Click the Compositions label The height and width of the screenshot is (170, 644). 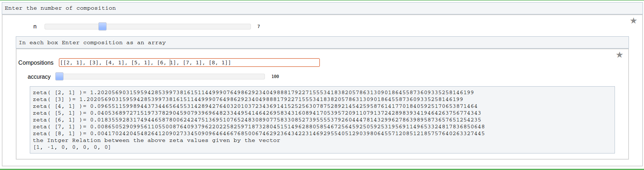point(36,63)
